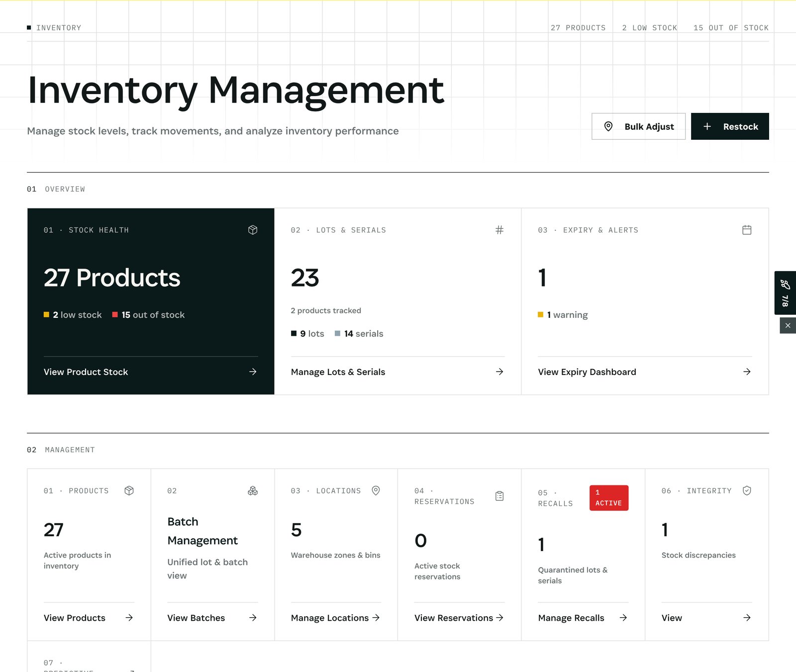Screen dimensions: 796x672
Task: Click the arrow next to View Expiry Dashboard
Action: click(x=747, y=372)
